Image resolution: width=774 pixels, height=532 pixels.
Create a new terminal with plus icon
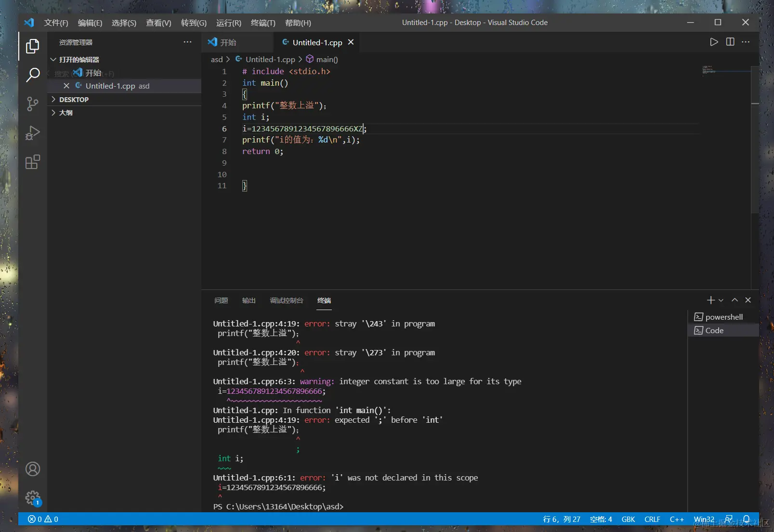point(710,300)
